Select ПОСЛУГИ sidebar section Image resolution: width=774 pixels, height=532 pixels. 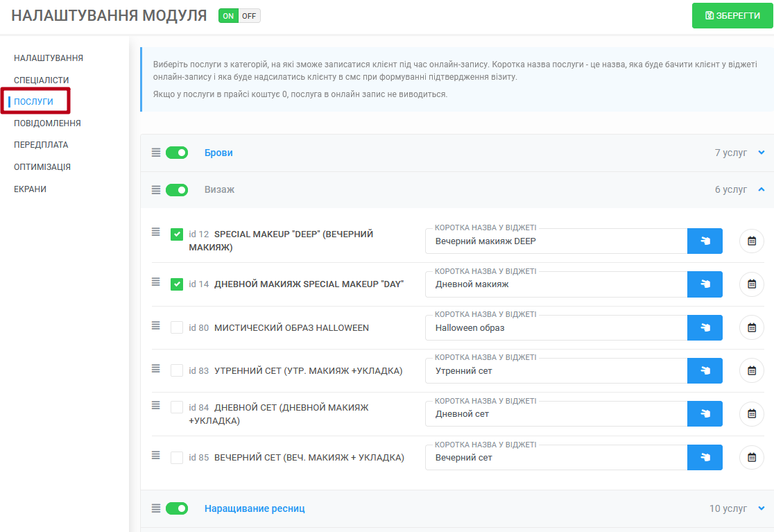click(x=33, y=102)
